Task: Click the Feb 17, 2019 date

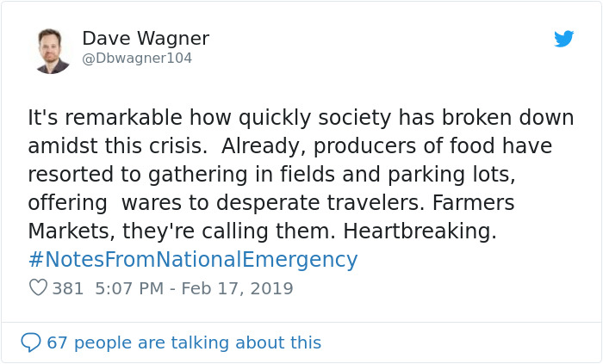Action: (238, 288)
